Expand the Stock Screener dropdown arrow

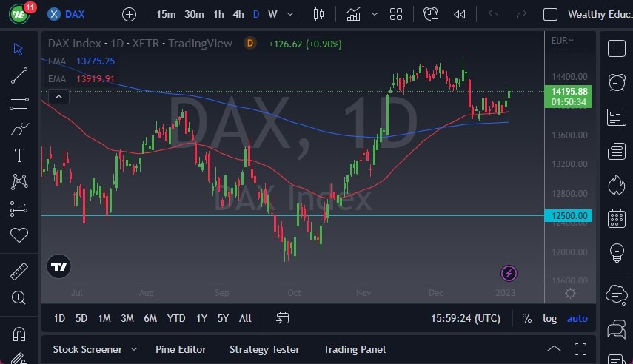click(x=134, y=349)
